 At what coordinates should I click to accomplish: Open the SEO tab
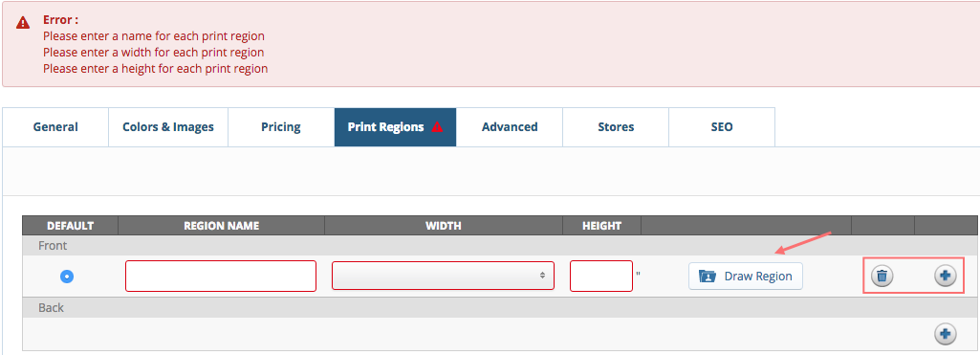pyautogui.click(x=722, y=127)
